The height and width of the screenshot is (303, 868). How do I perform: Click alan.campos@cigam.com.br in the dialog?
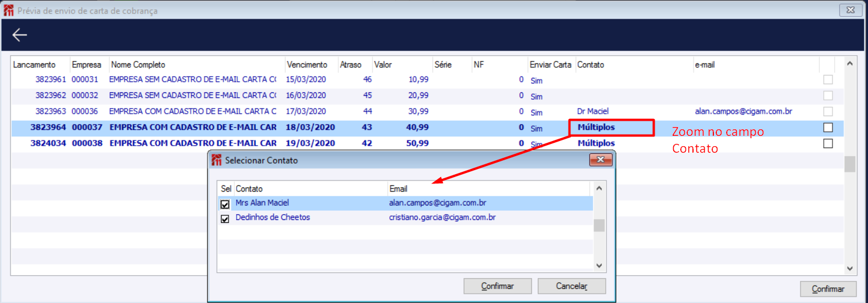[438, 203]
